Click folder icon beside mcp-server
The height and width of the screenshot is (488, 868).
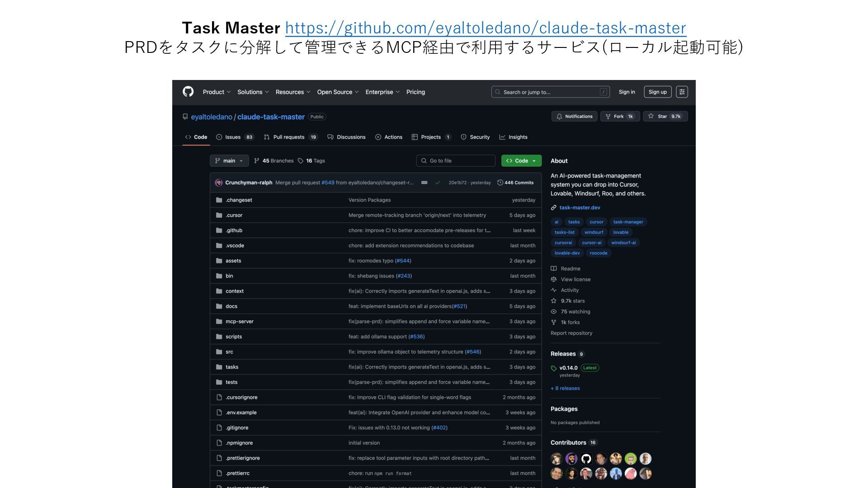pyautogui.click(x=219, y=322)
